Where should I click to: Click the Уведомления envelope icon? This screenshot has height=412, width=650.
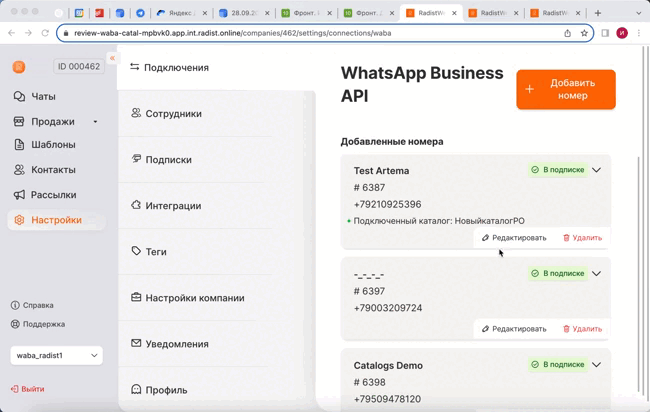[x=136, y=343]
